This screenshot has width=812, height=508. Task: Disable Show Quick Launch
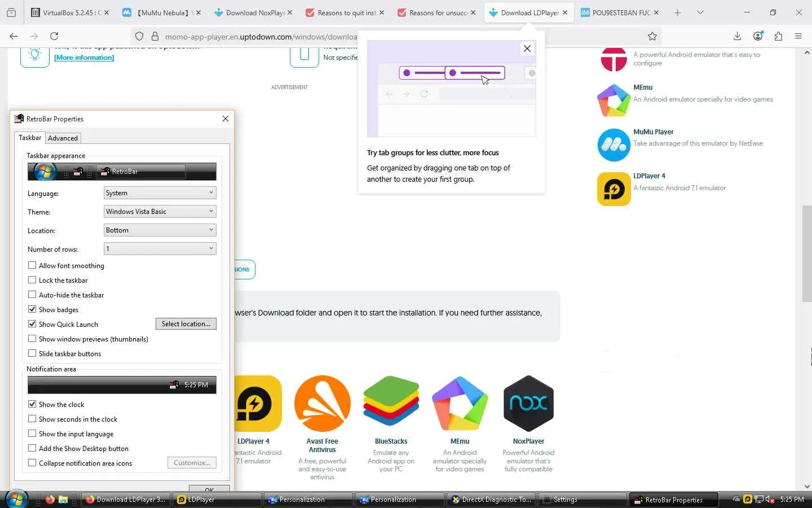(x=32, y=324)
